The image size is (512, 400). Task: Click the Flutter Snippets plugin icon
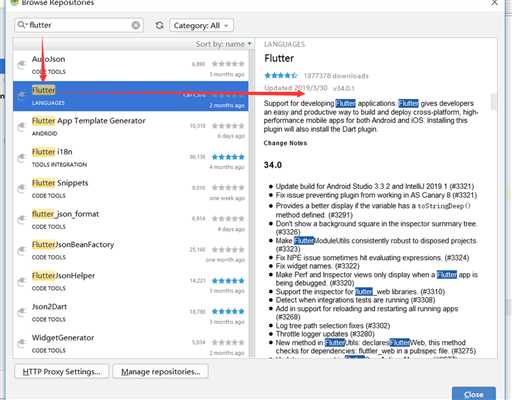[x=22, y=189]
